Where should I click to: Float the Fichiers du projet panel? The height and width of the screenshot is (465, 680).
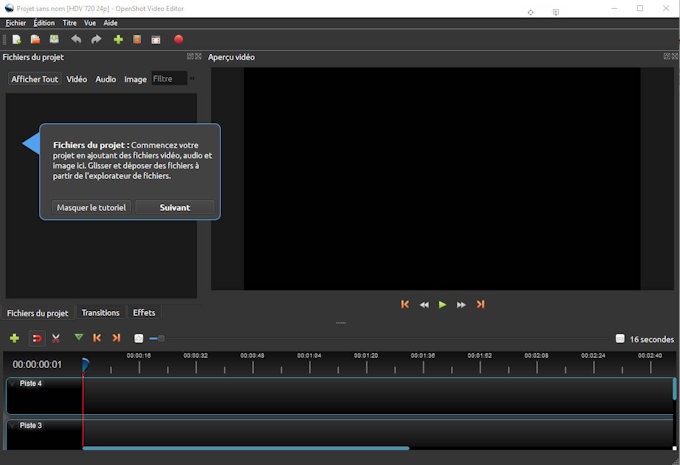pyautogui.click(x=190, y=56)
